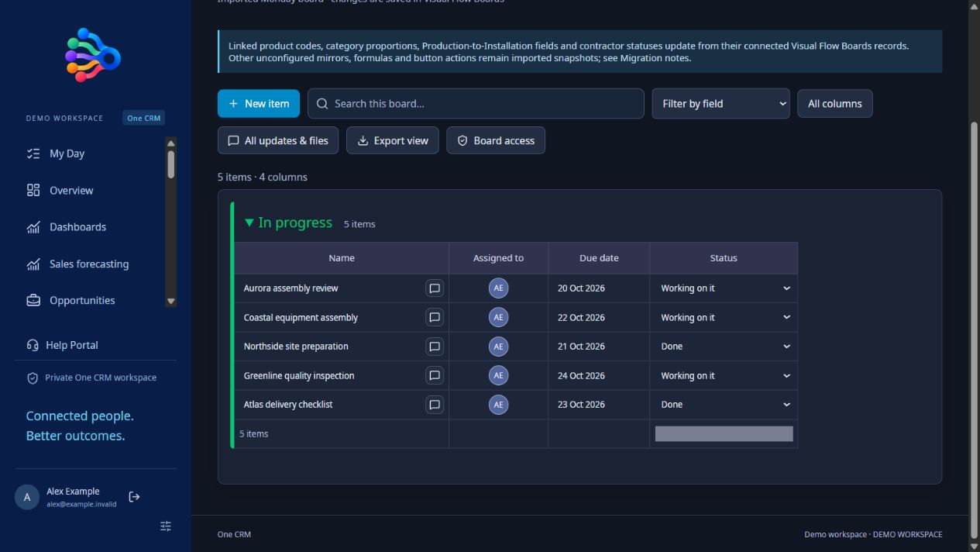Click the 20 Oct 2026 due date cell

(x=599, y=288)
